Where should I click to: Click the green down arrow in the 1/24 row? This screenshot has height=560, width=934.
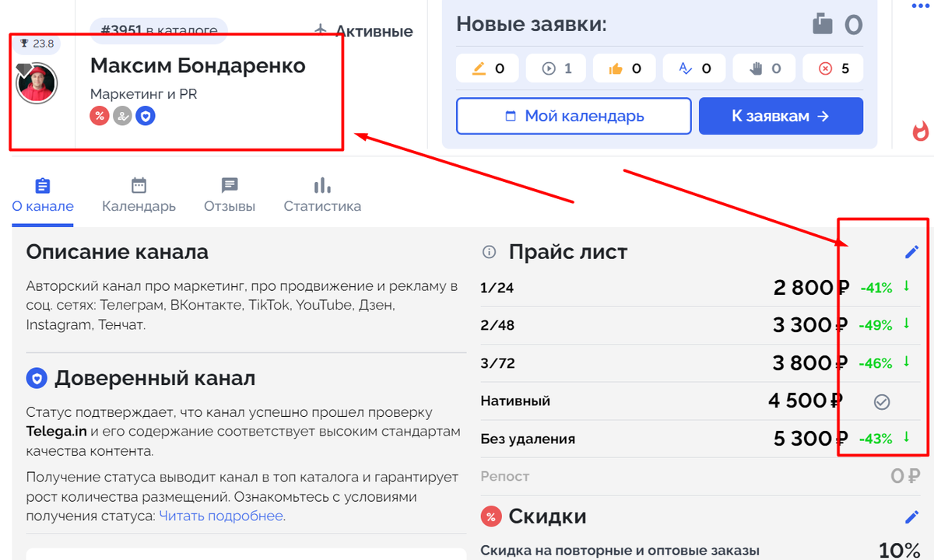(x=906, y=286)
